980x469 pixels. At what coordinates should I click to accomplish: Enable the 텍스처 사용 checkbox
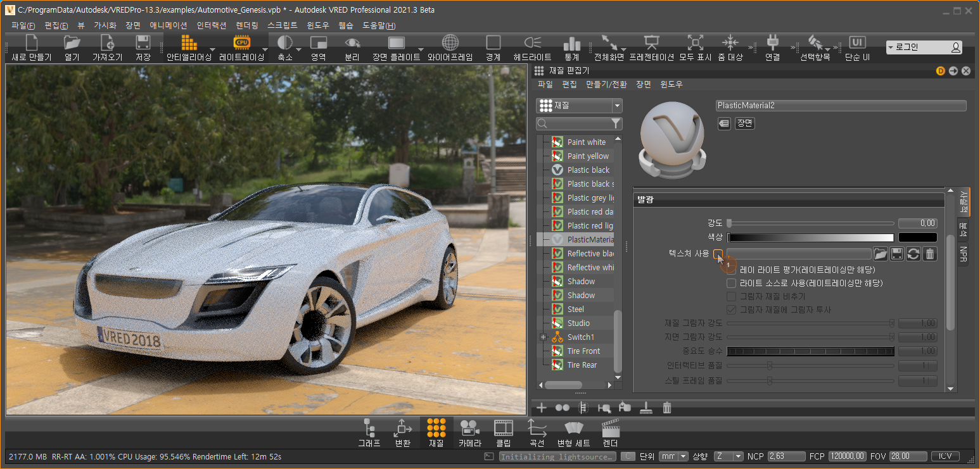point(718,254)
